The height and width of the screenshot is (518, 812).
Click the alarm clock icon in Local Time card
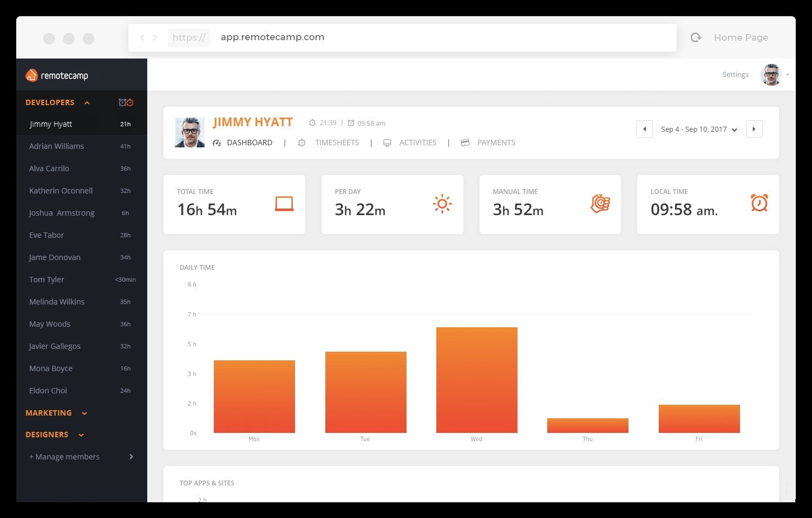pos(759,203)
